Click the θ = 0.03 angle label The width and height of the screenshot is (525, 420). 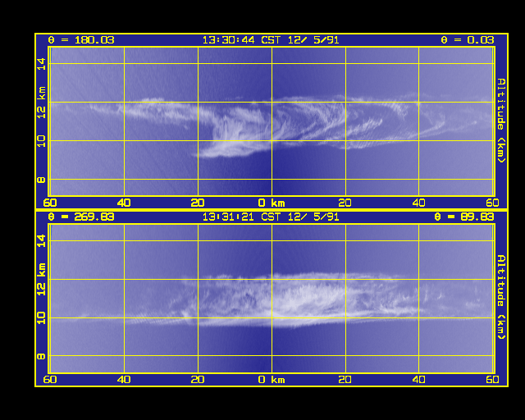pyautogui.click(x=468, y=40)
